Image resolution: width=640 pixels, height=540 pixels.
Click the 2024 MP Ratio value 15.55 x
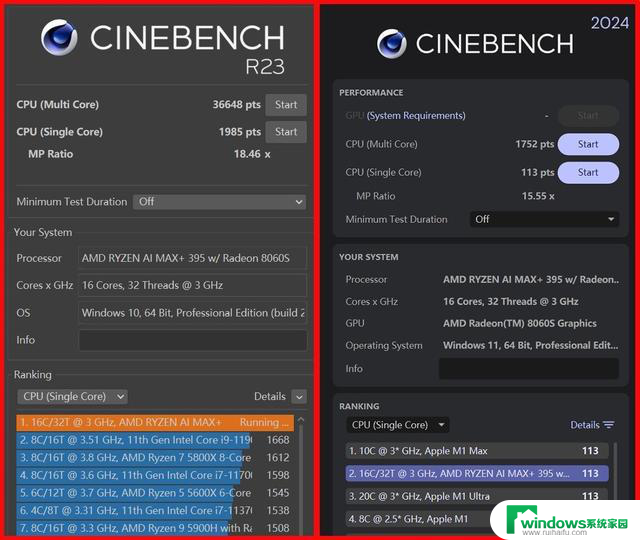coord(538,196)
